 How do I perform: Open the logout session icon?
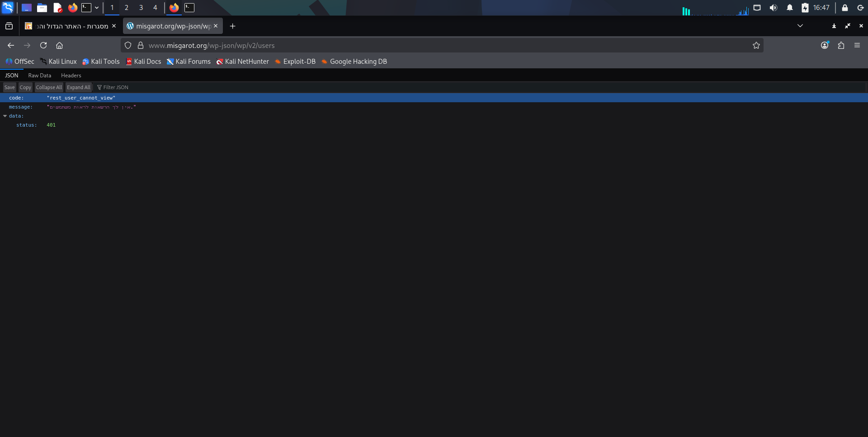click(x=860, y=8)
